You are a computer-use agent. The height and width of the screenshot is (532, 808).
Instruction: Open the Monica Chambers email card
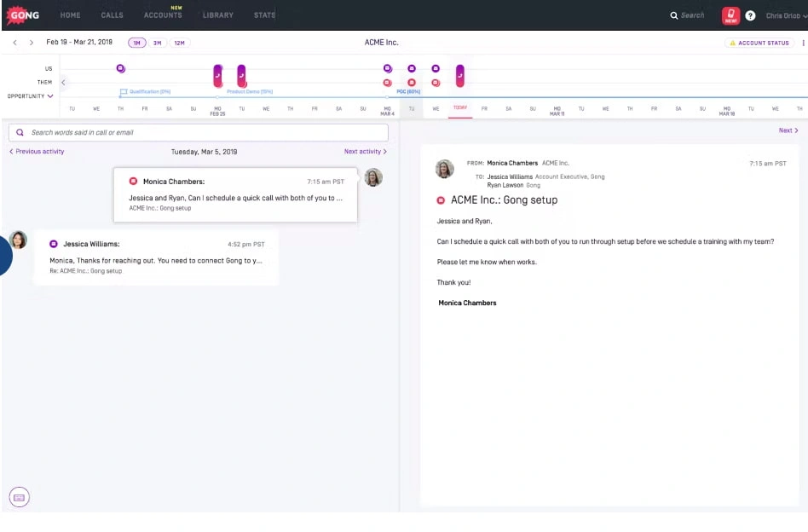[235, 194]
